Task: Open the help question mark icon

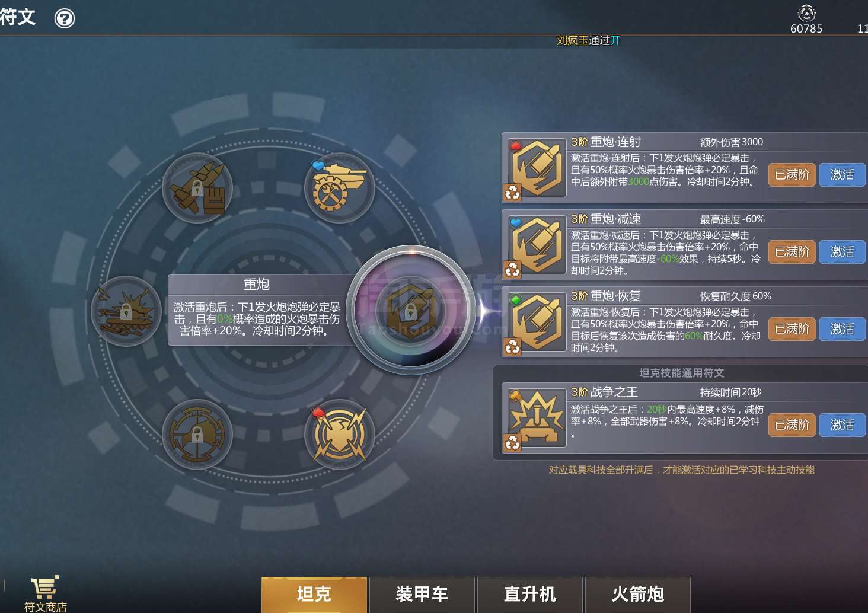Action: pyautogui.click(x=65, y=18)
